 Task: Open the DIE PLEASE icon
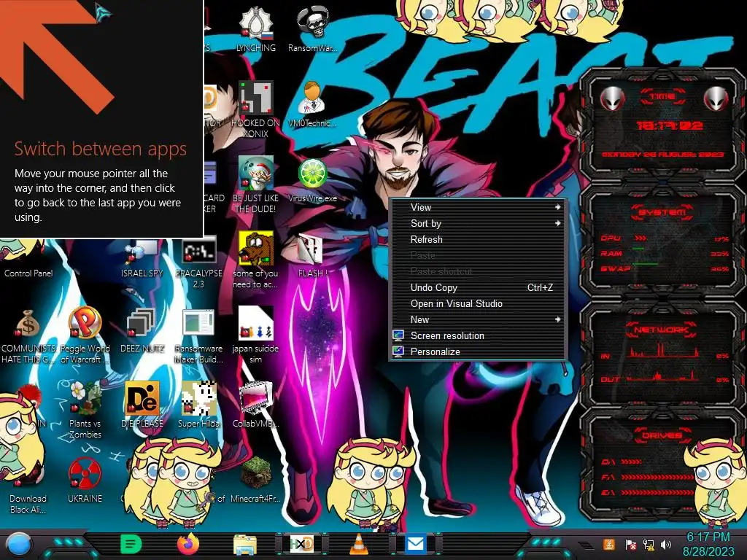point(142,405)
